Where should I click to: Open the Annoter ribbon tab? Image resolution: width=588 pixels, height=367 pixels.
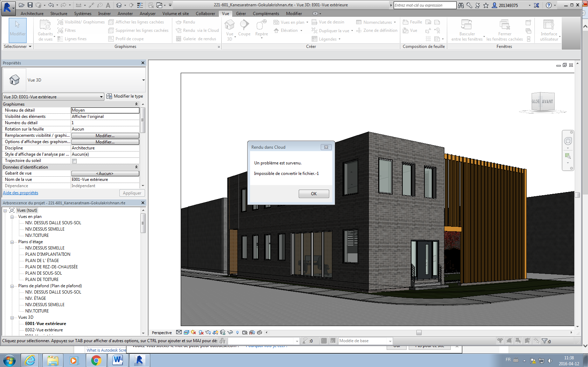(125, 14)
